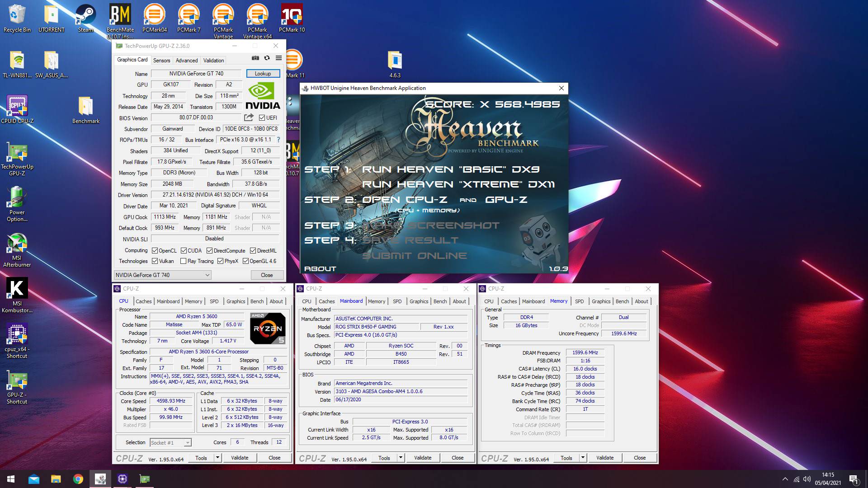Toggle DirectCompute checkbox in GPU-Z
The height and width of the screenshot is (488, 868).
click(x=209, y=251)
